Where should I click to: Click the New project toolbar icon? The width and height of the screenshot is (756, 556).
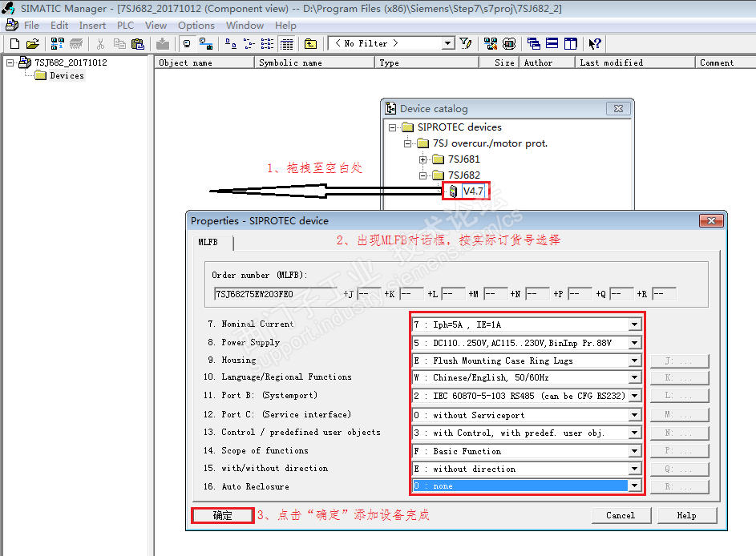click(15, 44)
